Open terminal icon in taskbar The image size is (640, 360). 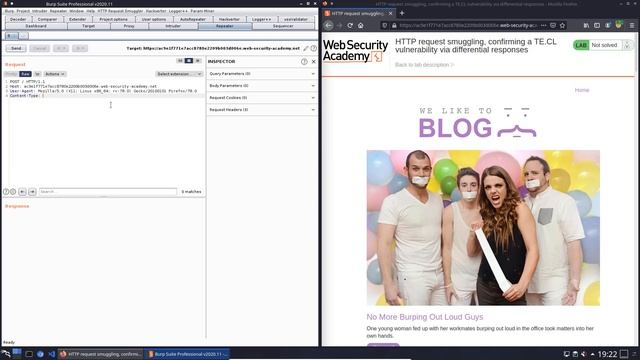pyautogui.click(x=29, y=354)
